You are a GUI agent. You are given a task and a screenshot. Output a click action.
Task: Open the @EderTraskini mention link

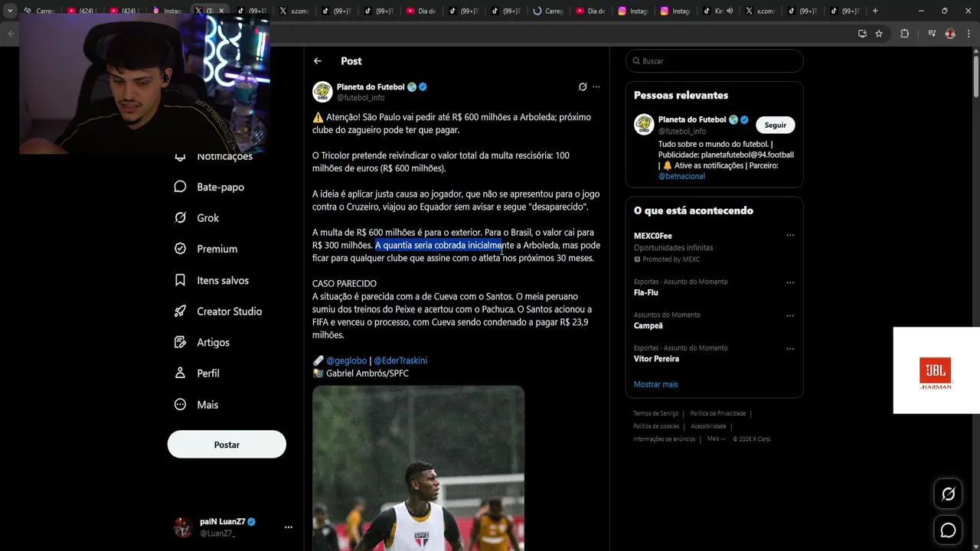point(400,360)
